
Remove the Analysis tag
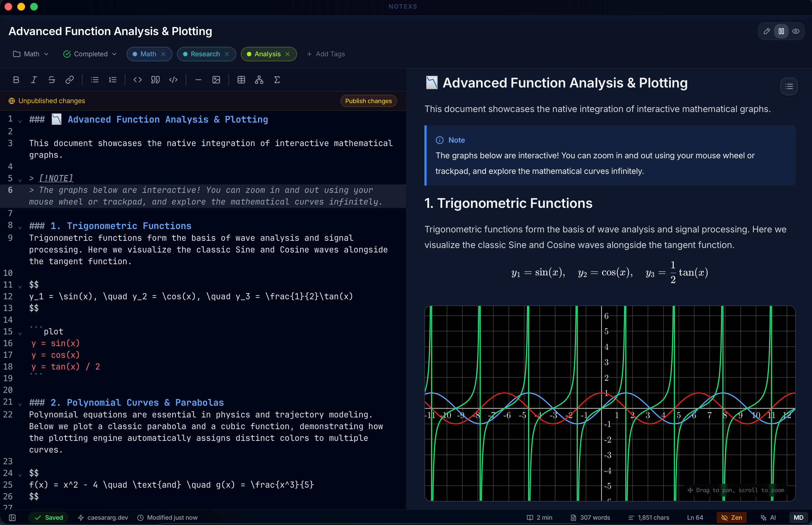[287, 54]
